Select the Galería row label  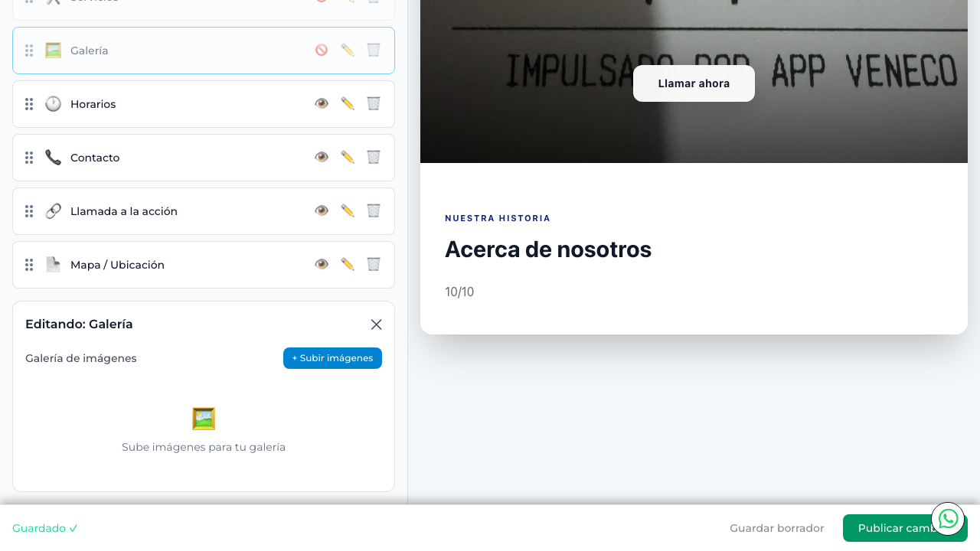point(90,51)
